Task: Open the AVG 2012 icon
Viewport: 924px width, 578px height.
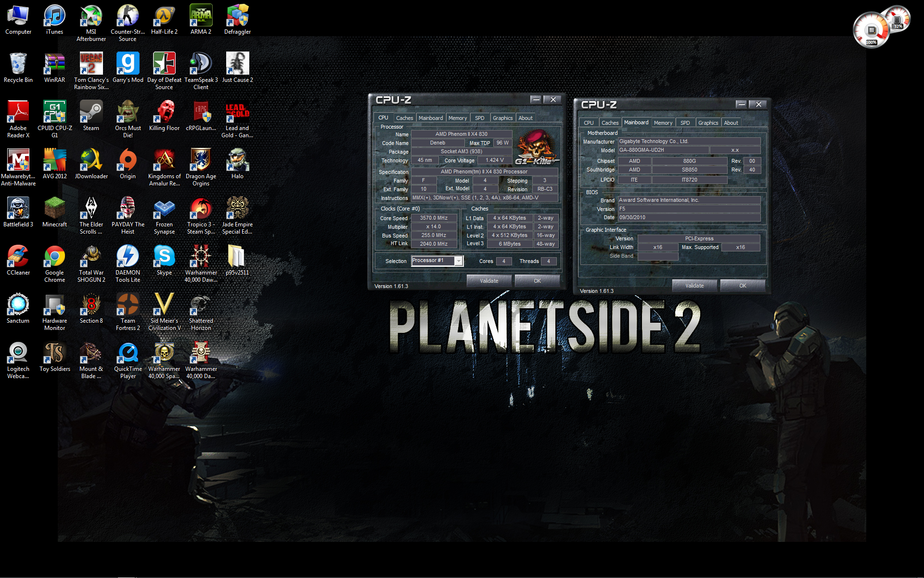Action: (54, 164)
